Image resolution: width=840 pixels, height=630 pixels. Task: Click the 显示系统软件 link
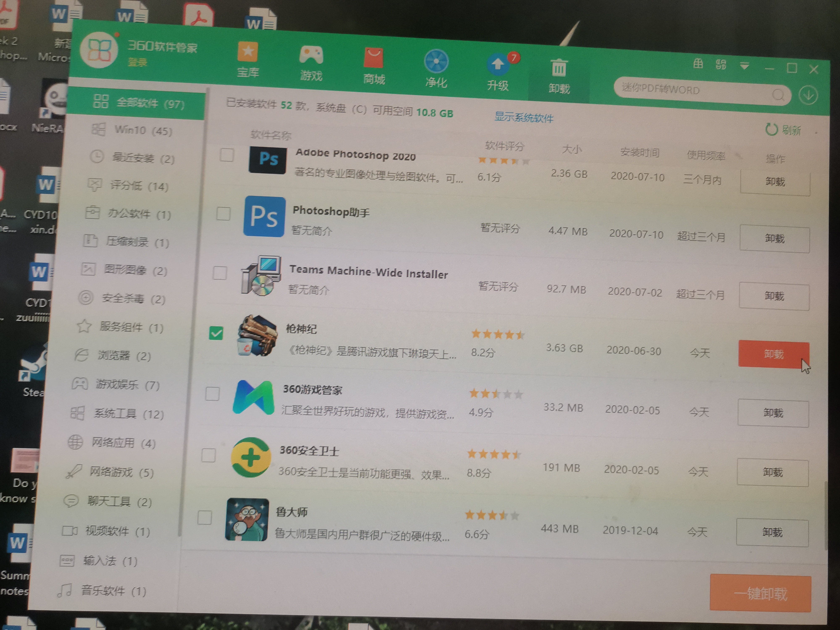point(524,117)
